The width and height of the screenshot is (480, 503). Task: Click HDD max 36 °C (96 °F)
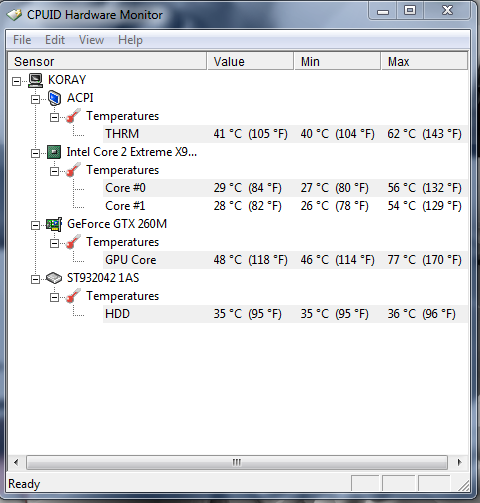[421, 314]
